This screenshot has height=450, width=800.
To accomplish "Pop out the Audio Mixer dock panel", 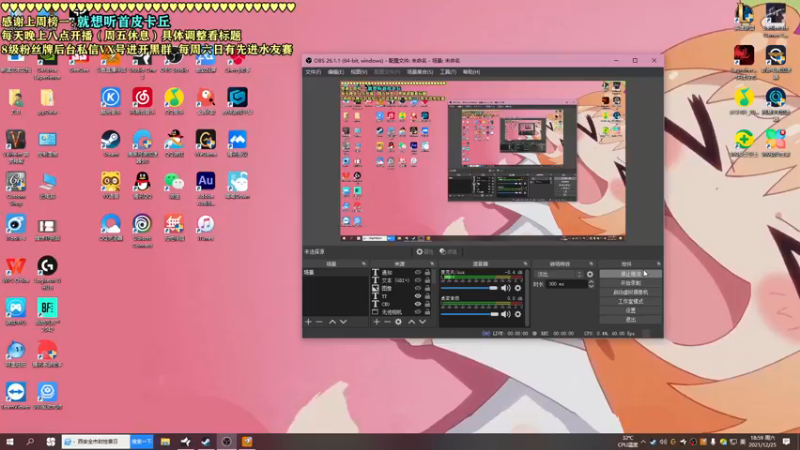I will coord(526,264).
